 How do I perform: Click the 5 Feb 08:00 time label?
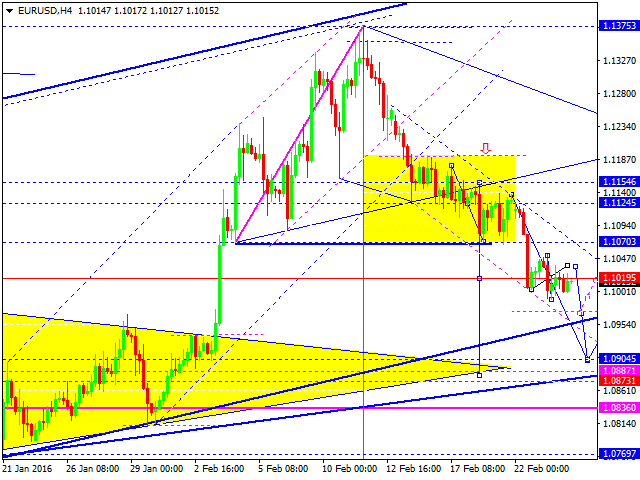(283, 469)
